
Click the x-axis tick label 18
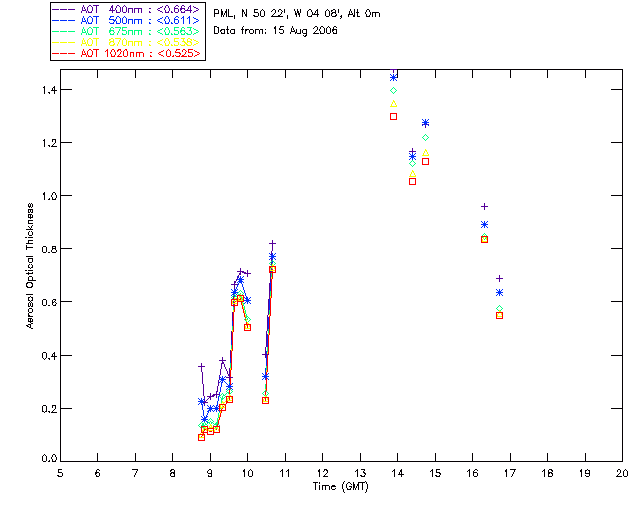pos(547,473)
